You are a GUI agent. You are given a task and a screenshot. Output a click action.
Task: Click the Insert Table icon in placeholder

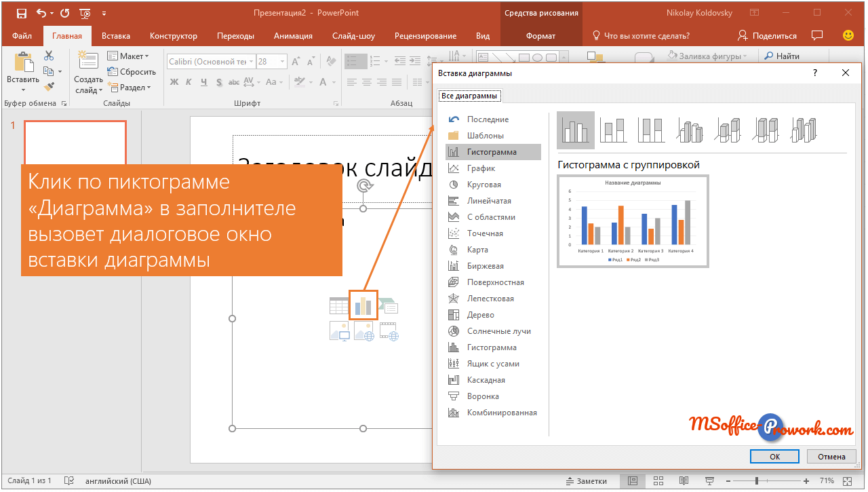(338, 305)
